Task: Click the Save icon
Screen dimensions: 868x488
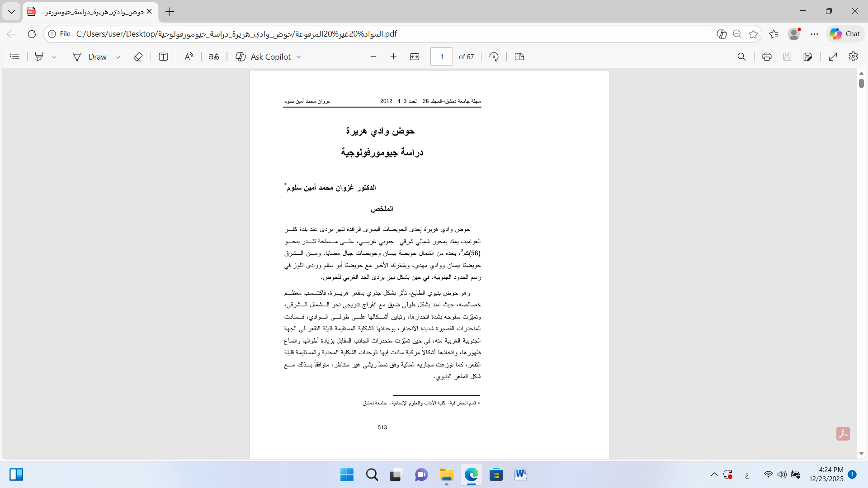Action: tap(787, 56)
